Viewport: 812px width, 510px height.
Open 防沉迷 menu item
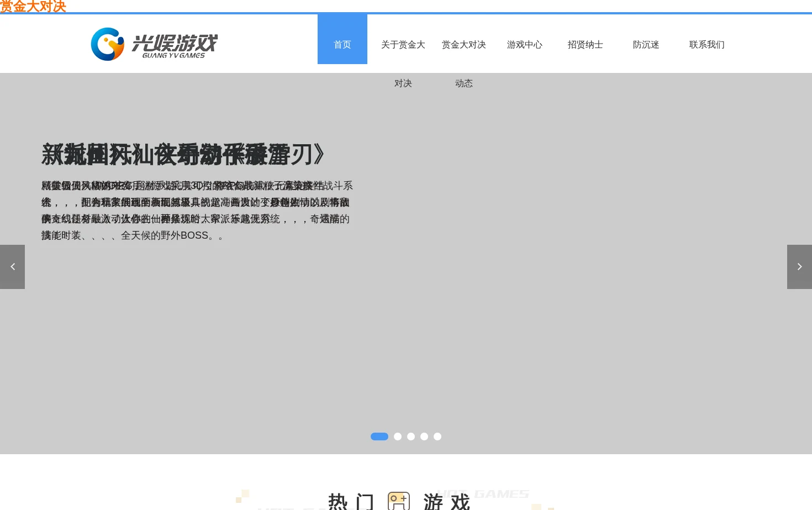click(646, 45)
